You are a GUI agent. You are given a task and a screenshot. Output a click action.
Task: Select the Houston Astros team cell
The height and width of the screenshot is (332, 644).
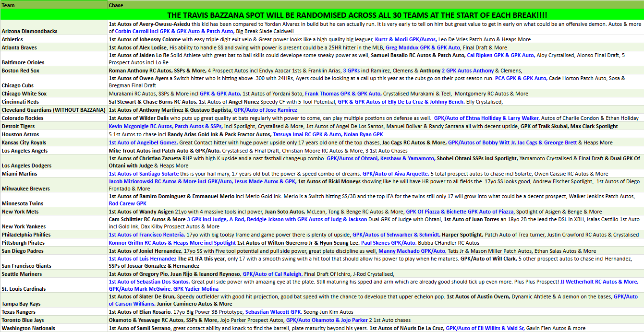click(54, 134)
